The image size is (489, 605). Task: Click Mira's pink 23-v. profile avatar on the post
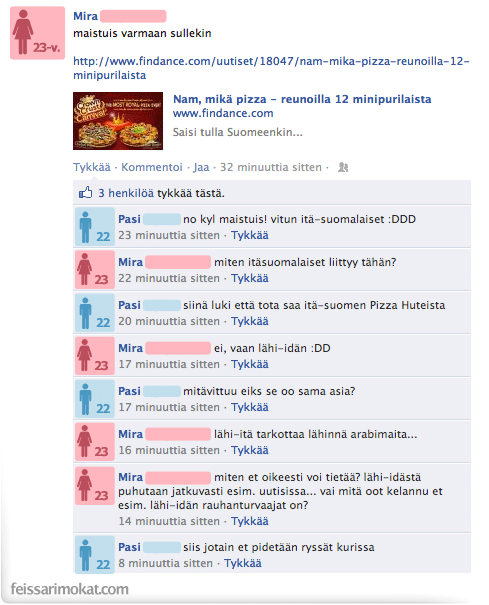click(x=37, y=33)
